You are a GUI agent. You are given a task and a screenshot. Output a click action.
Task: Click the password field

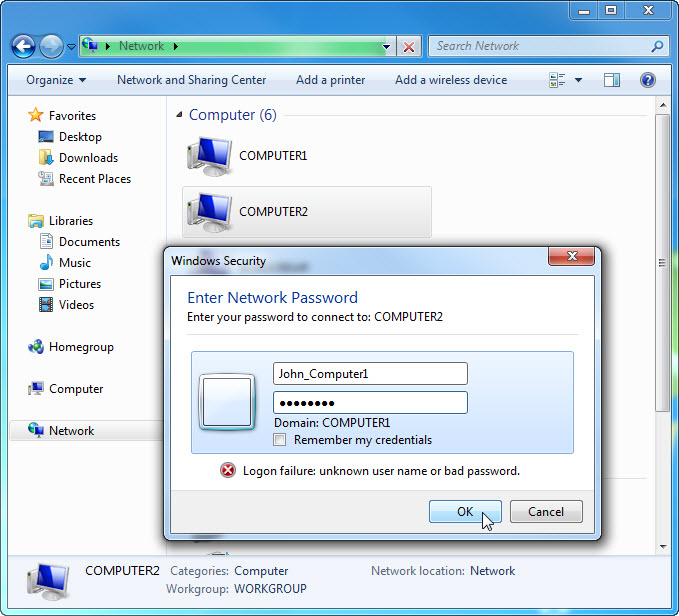(x=370, y=403)
